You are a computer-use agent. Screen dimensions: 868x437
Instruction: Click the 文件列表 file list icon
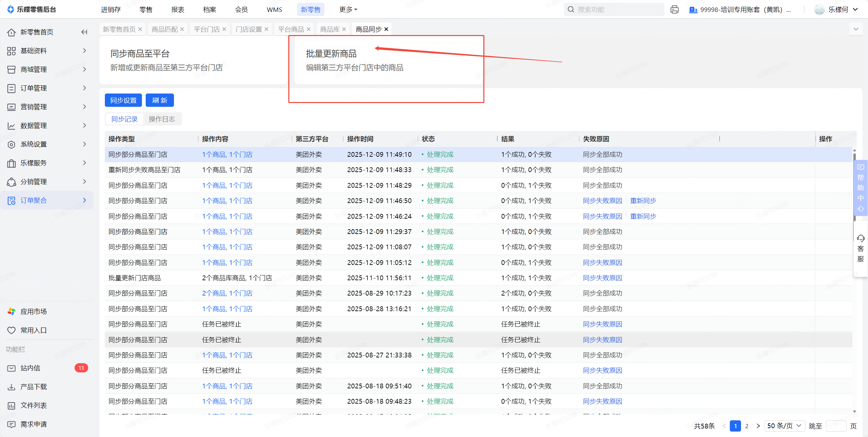click(11, 405)
